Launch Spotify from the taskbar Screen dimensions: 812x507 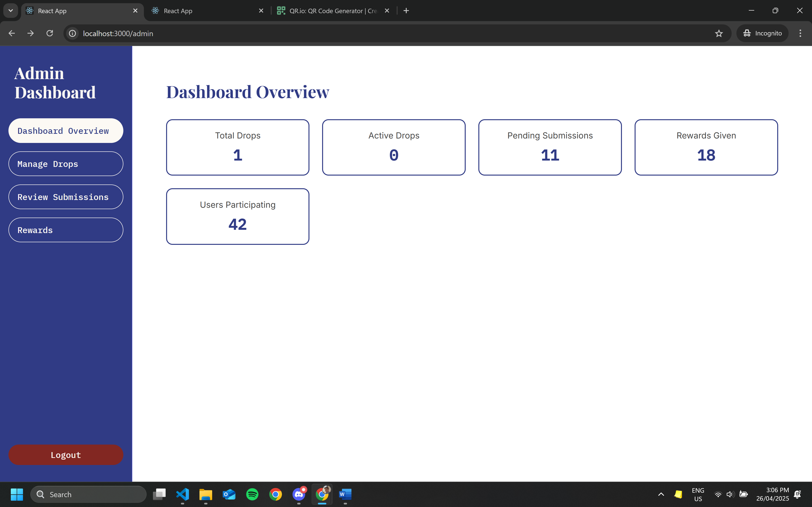252,494
